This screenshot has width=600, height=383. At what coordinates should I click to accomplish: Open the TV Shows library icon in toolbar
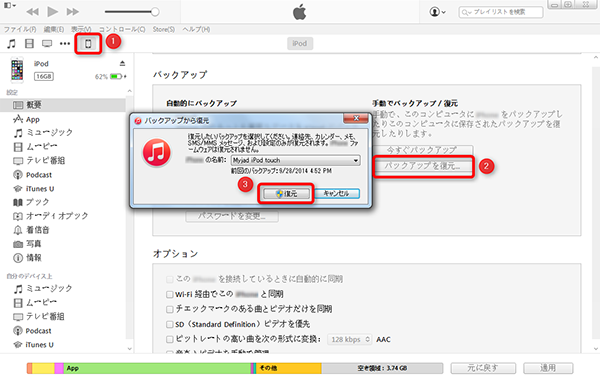(47, 44)
